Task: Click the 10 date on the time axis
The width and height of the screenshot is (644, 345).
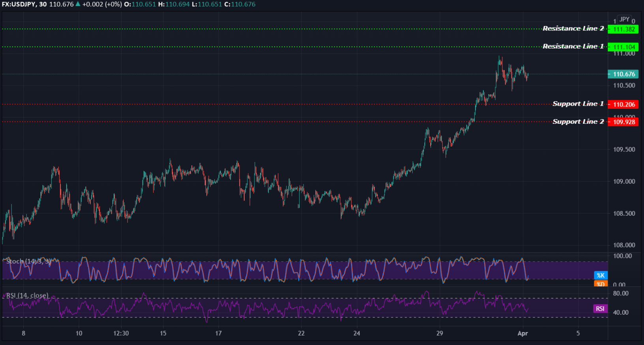Action: coord(79,334)
